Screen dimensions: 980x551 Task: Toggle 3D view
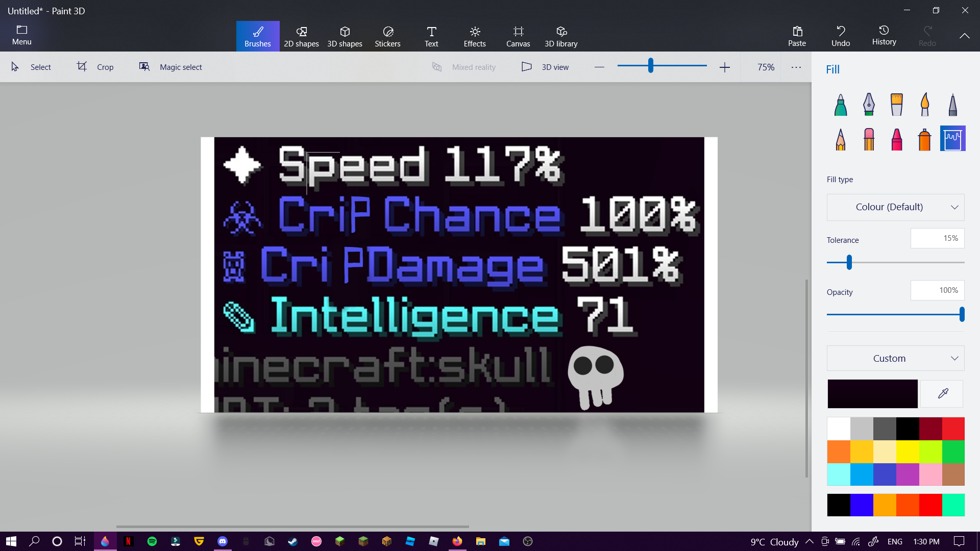tap(545, 67)
